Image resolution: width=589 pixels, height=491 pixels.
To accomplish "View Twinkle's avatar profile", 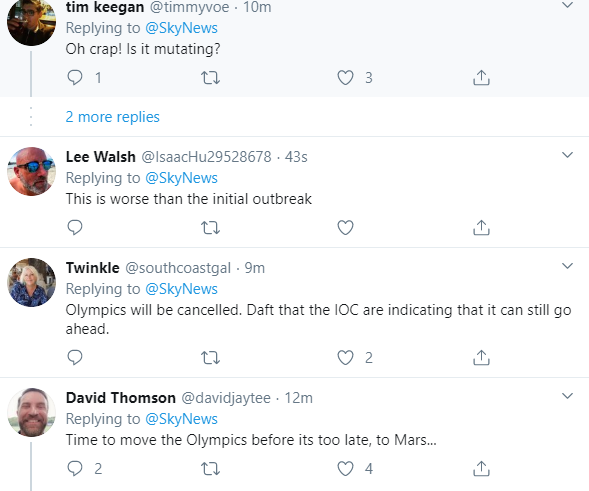I will pyautogui.click(x=32, y=283).
